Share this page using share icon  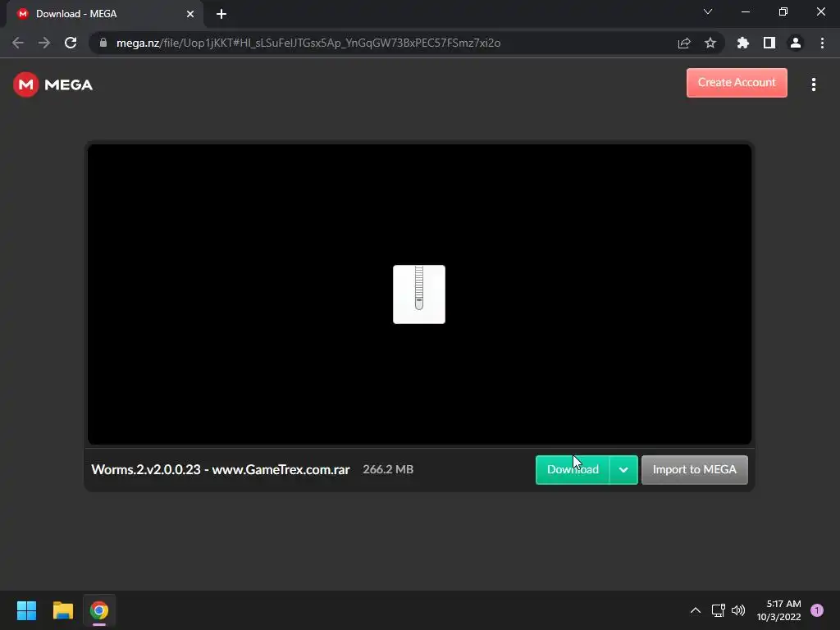pyautogui.click(x=684, y=43)
